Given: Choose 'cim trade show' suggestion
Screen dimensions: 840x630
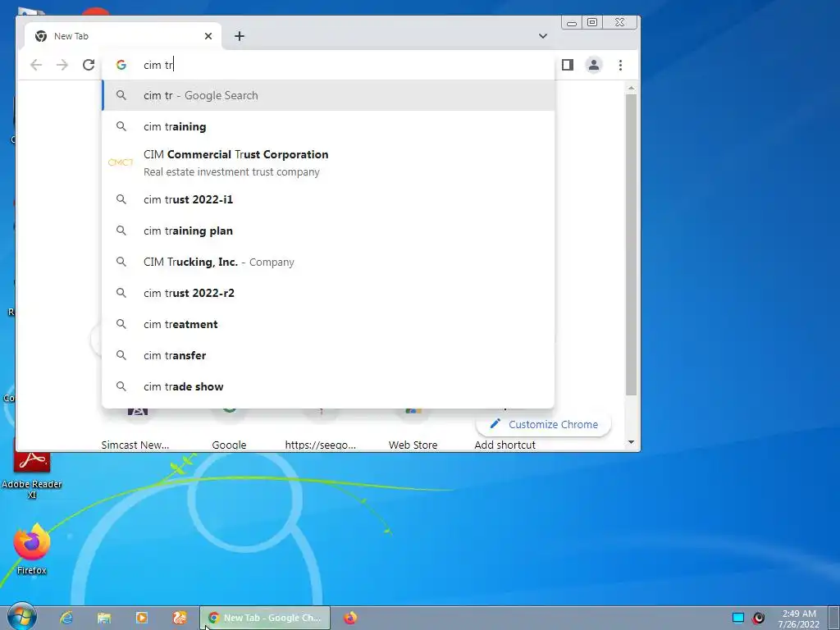Looking at the screenshot, I should tap(328, 386).
